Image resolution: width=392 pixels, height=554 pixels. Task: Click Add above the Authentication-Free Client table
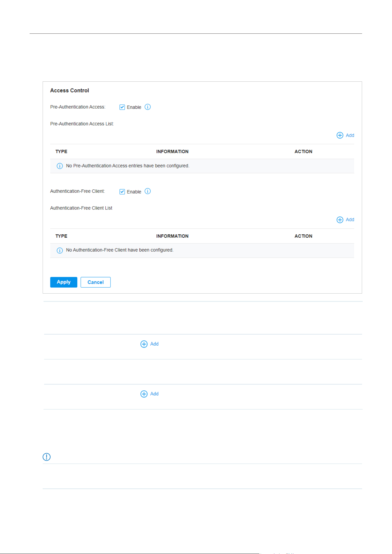(345, 220)
